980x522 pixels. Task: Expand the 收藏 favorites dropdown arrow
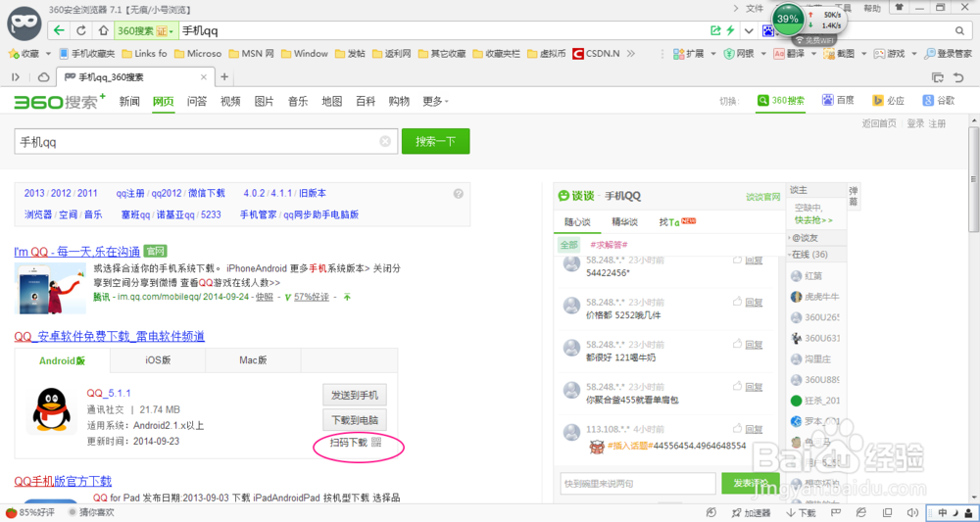[48, 54]
